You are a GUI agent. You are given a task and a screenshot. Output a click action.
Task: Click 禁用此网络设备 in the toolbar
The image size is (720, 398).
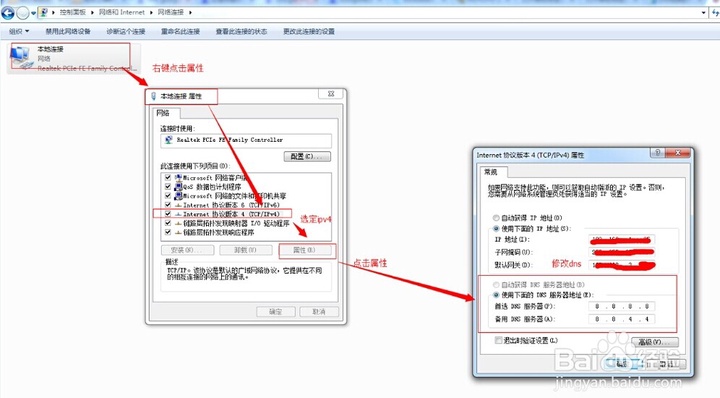pos(68,31)
